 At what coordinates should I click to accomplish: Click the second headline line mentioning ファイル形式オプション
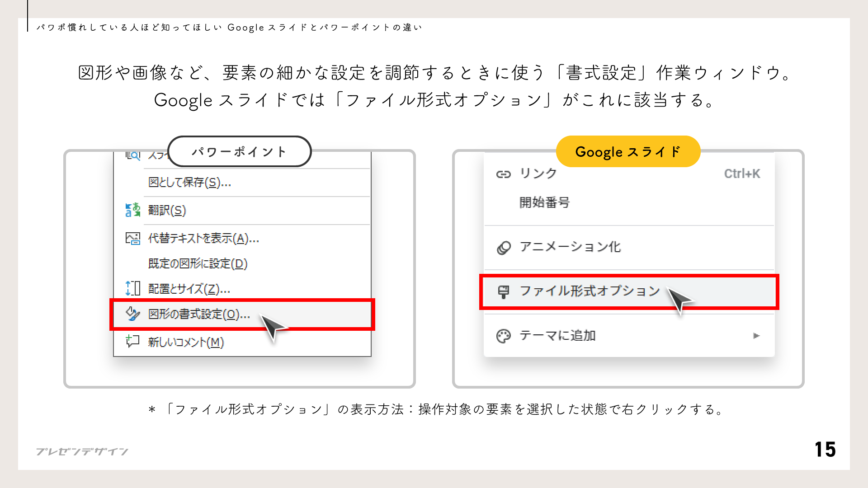click(434, 100)
